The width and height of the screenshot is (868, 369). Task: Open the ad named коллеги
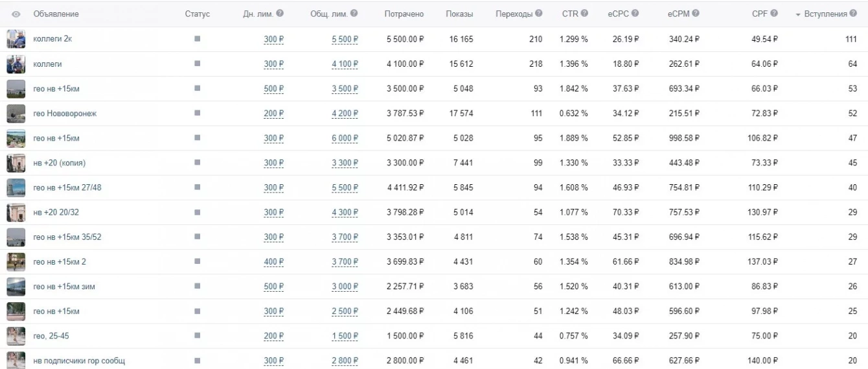pyautogui.click(x=48, y=64)
